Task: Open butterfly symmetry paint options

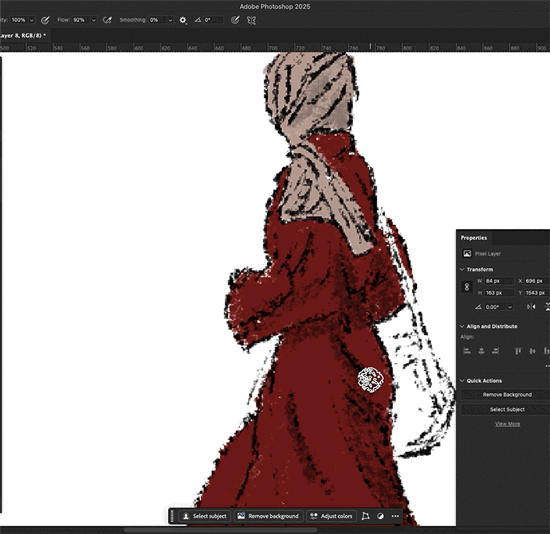Action: tap(251, 20)
